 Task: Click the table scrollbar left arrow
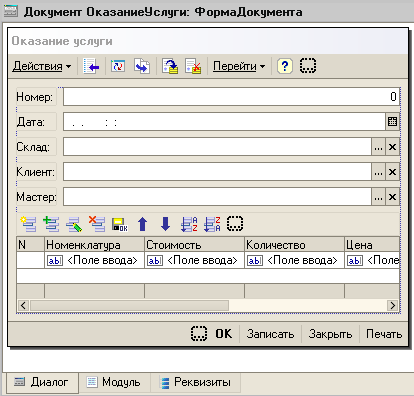pyautogui.click(x=23, y=305)
